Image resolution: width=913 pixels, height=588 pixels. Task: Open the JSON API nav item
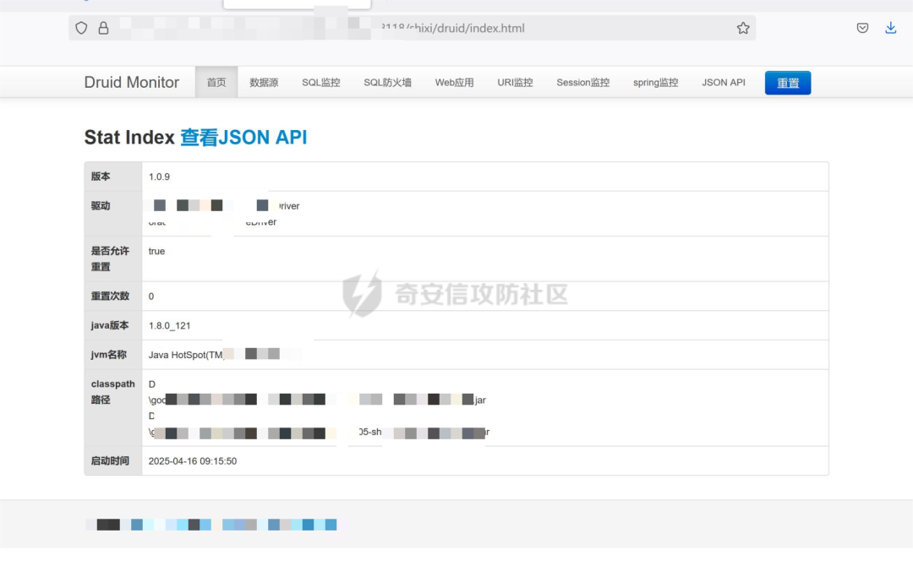click(724, 83)
